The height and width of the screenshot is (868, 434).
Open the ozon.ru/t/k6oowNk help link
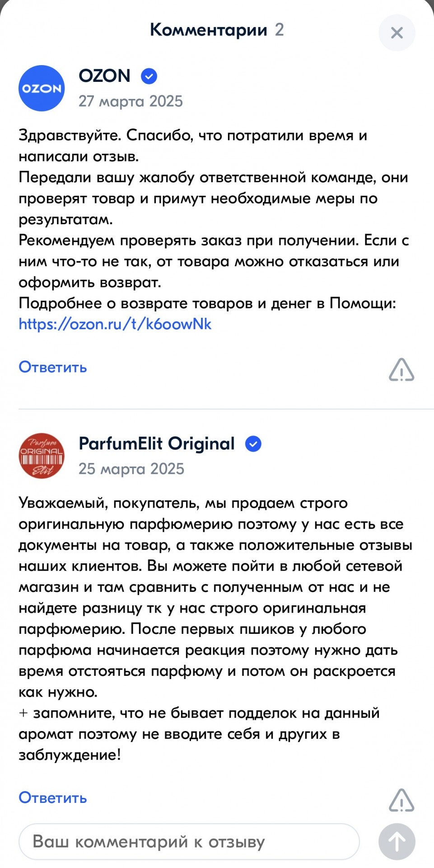tap(115, 324)
